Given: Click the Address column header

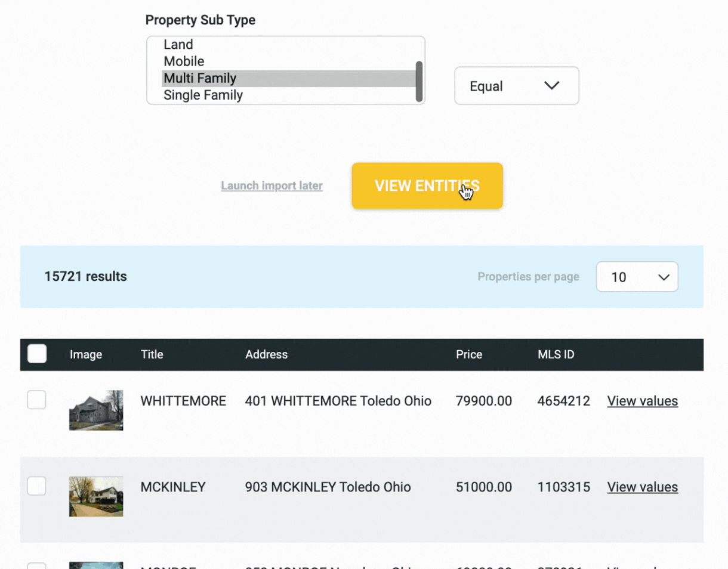Looking at the screenshot, I should 266,354.
